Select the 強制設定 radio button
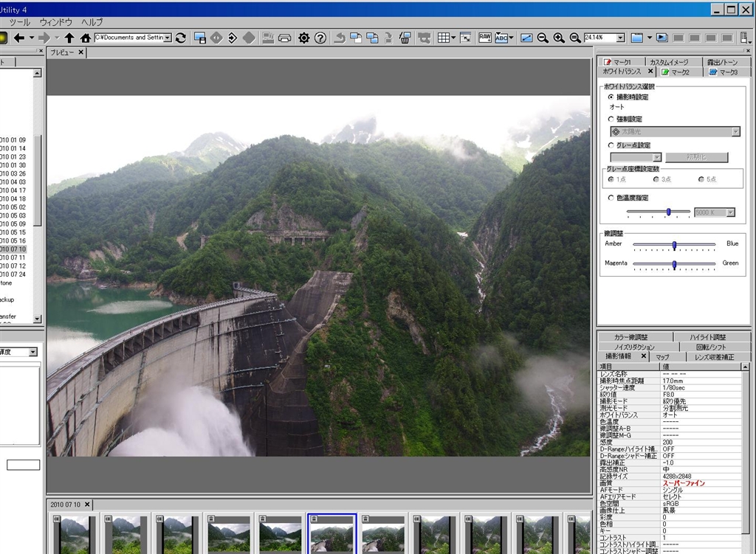The height and width of the screenshot is (554, 756). point(611,119)
